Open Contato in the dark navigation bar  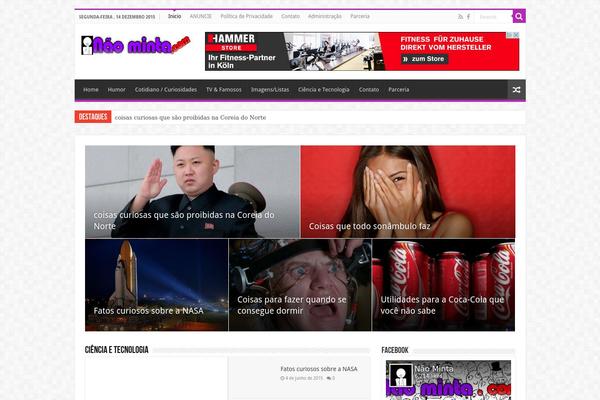(x=369, y=90)
